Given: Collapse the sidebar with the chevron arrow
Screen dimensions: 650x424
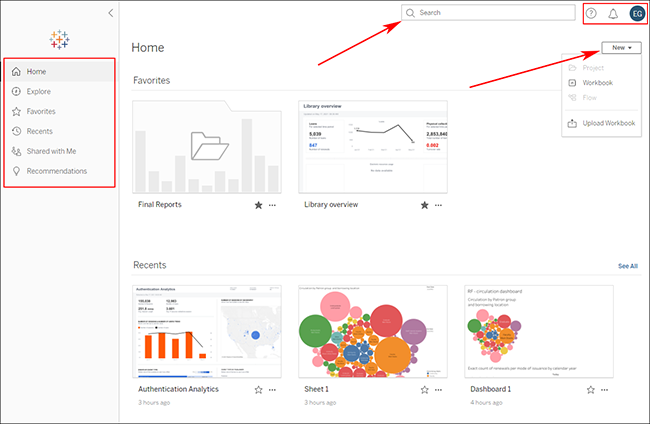Looking at the screenshot, I should [x=111, y=13].
